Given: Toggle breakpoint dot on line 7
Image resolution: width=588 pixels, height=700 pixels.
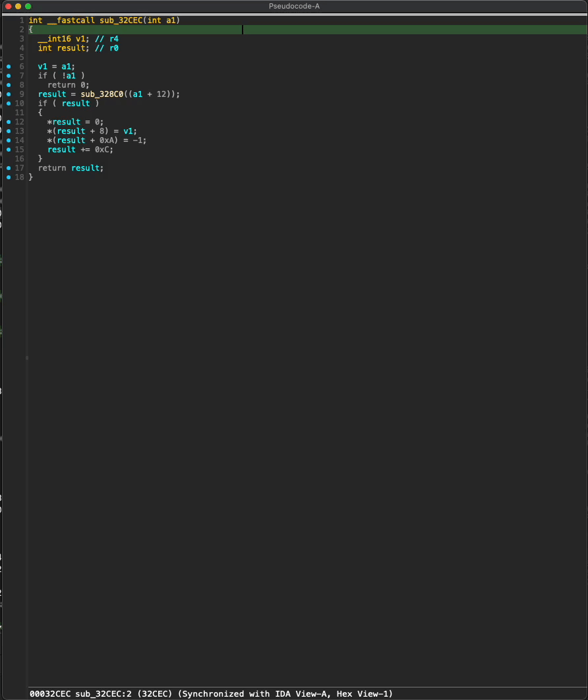Looking at the screenshot, I should point(9,76).
